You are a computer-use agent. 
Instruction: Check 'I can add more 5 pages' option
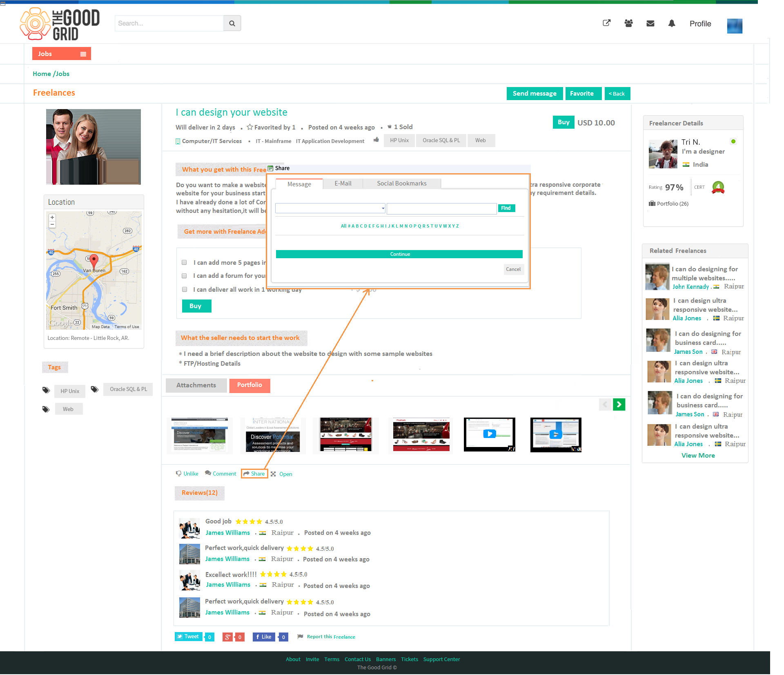tap(184, 262)
